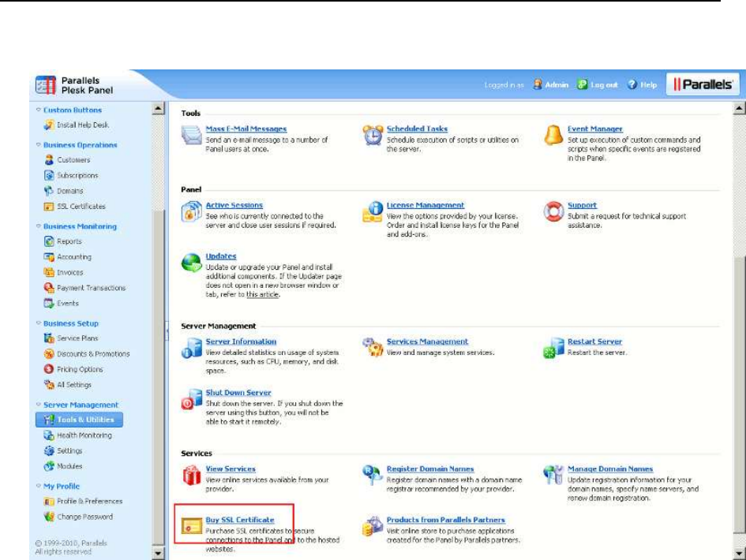
Task: Collapse the Custom Buttons section
Action: [39, 110]
